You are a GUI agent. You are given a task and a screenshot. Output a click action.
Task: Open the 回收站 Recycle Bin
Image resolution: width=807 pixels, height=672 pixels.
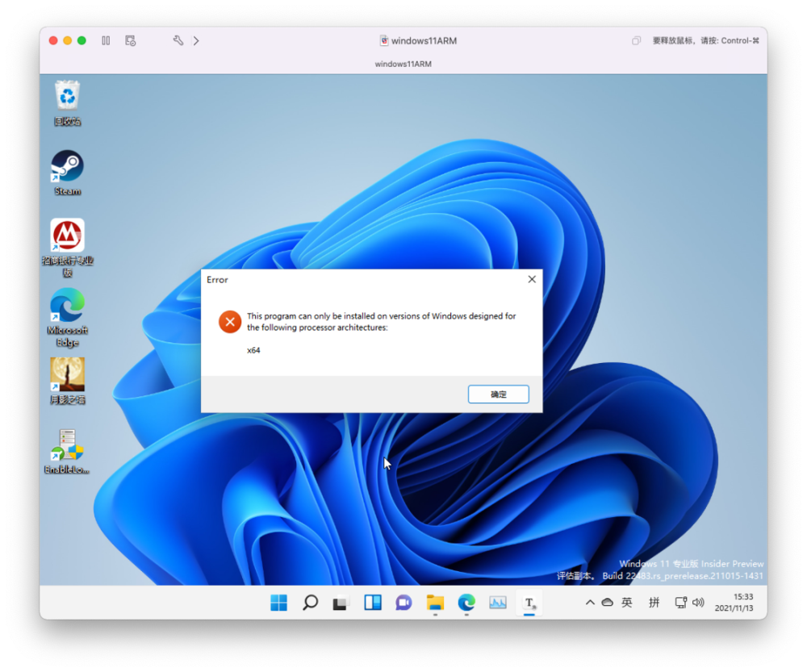[65, 97]
